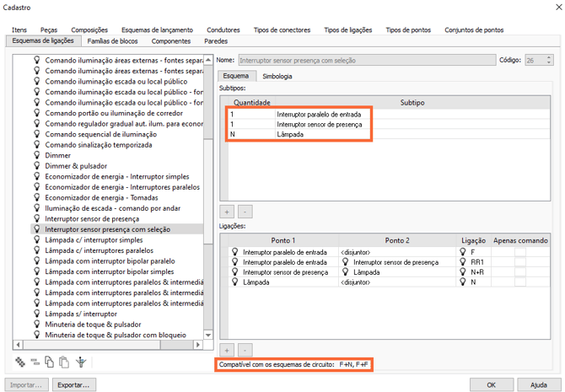The image size is (565, 392).
Task: Toggle Apenas comando checkbox for the F connection
Action: tap(519, 252)
